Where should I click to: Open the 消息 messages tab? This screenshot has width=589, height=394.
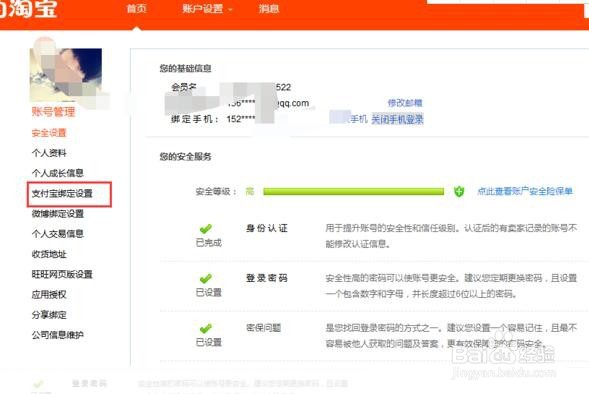tap(269, 9)
